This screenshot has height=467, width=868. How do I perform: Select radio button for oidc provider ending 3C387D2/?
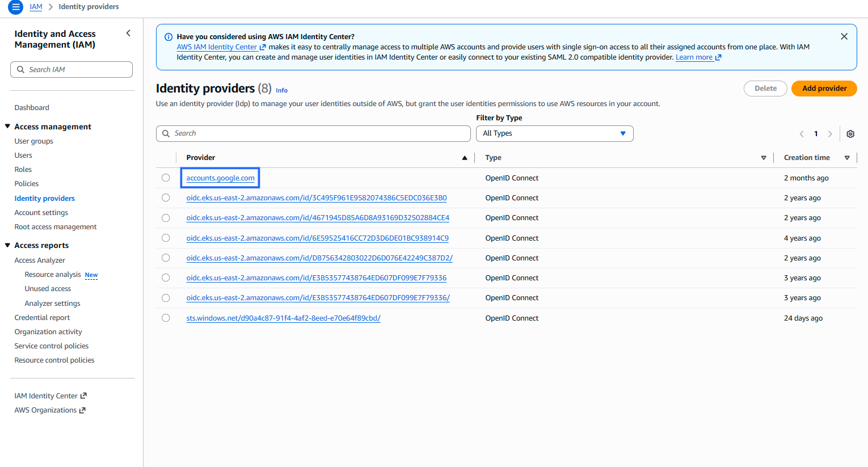click(166, 258)
